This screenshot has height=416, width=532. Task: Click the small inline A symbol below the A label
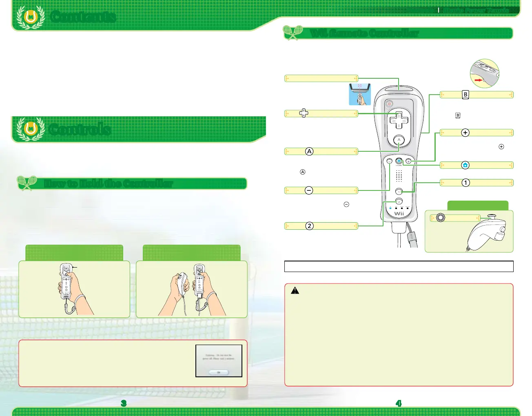click(x=303, y=172)
